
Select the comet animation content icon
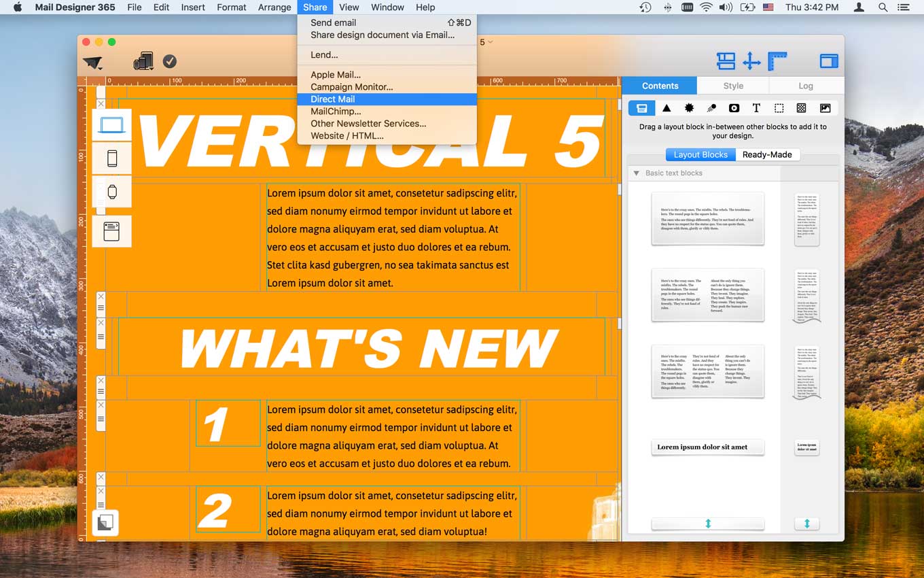point(711,108)
